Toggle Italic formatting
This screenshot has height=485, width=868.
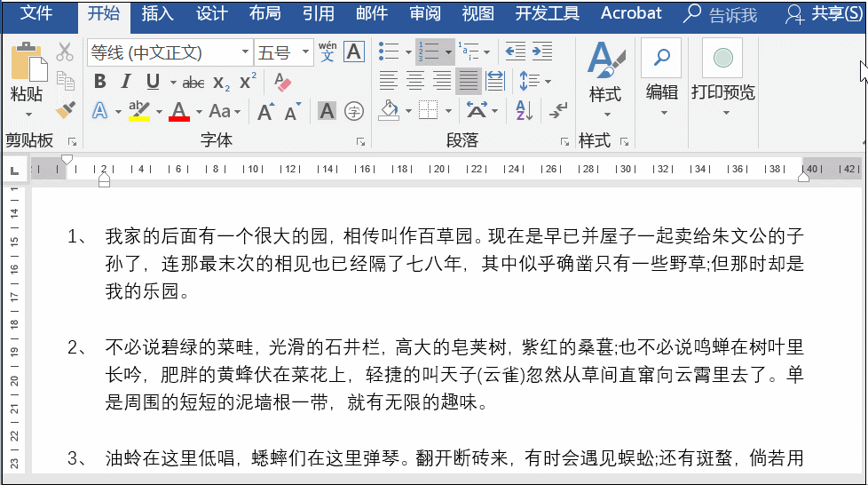click(x=126, y=82)
